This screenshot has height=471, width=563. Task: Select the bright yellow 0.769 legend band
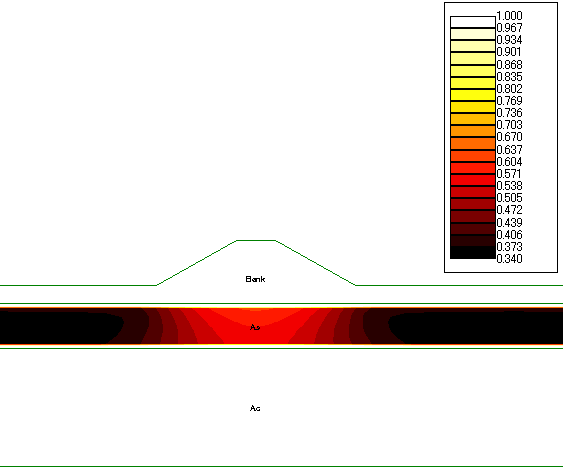tap(473, 95)
